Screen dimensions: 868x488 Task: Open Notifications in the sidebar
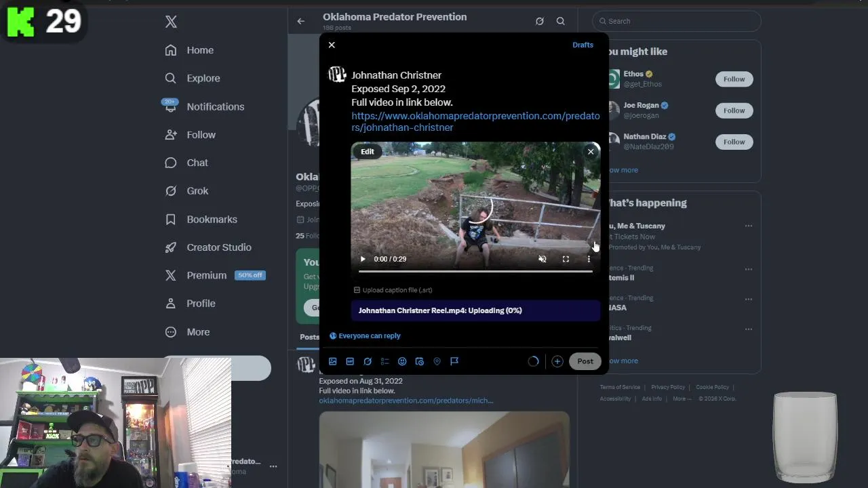pyautogui.click(x=204, y=106)
